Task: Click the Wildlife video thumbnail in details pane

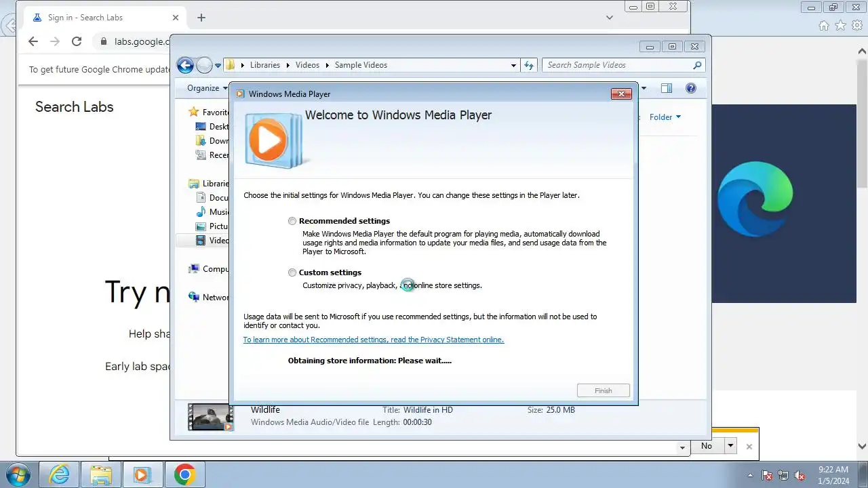Action: pos(210,418)
